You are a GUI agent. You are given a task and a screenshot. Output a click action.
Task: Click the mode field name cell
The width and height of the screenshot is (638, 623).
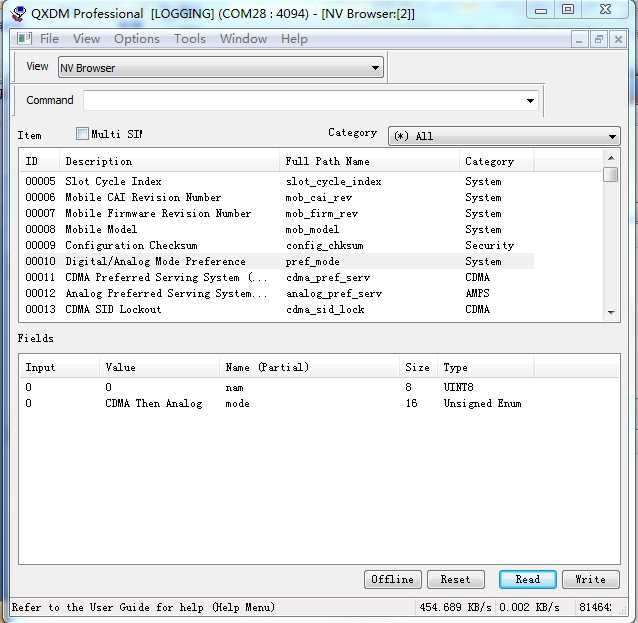(238, 404)
